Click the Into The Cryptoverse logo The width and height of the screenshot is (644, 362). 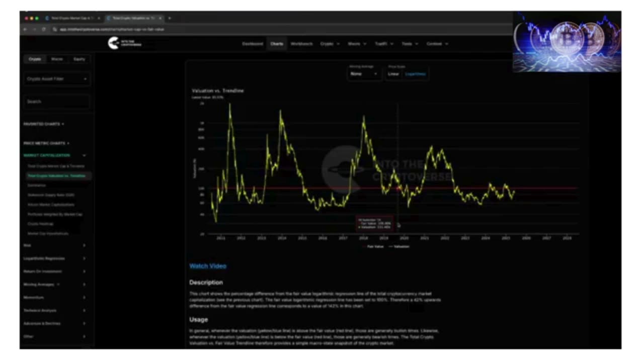(125, 44)
